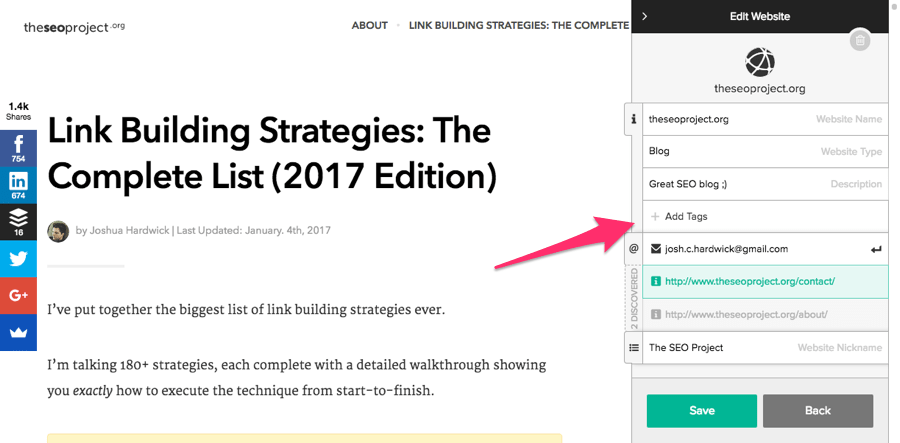Click the crown icon in share bar
900x443 pixels.
click(18, 332)
